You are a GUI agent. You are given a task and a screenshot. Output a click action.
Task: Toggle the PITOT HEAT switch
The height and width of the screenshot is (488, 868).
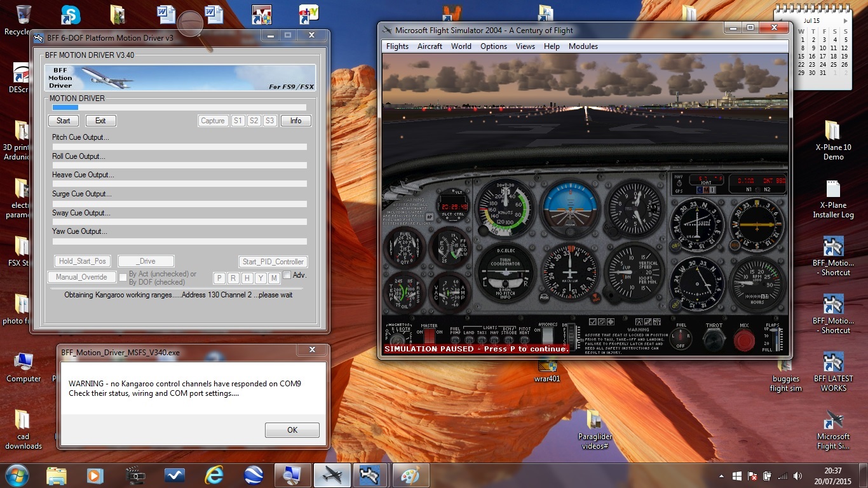click(524, 339)
